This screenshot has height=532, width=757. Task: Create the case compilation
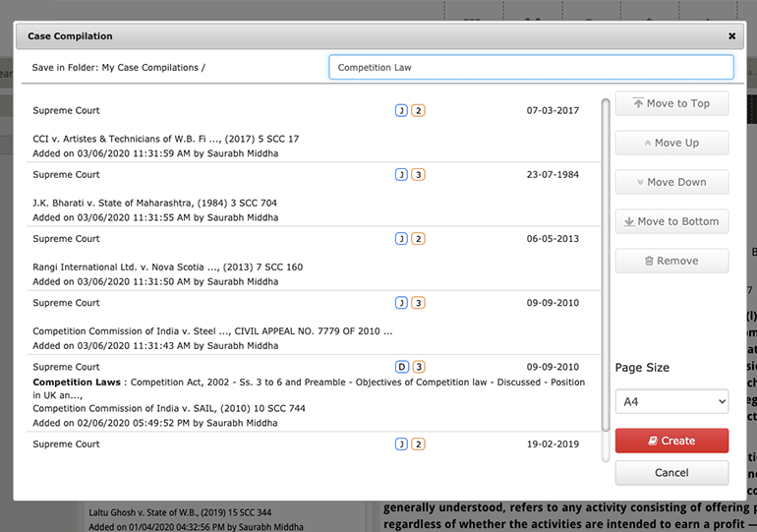coord(671,441)
